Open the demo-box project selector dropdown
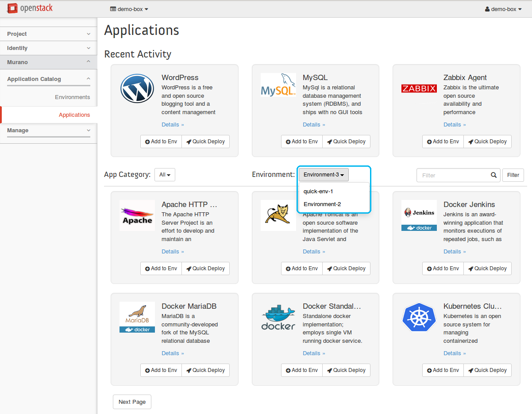Viewport: 532px width, 414px height. (x=129, y=9)
